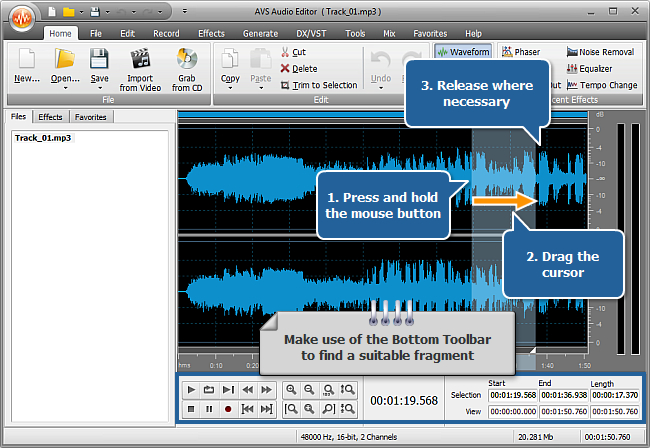
Task: Click the Copy ribbon button
Action: (x=230, y=64)
